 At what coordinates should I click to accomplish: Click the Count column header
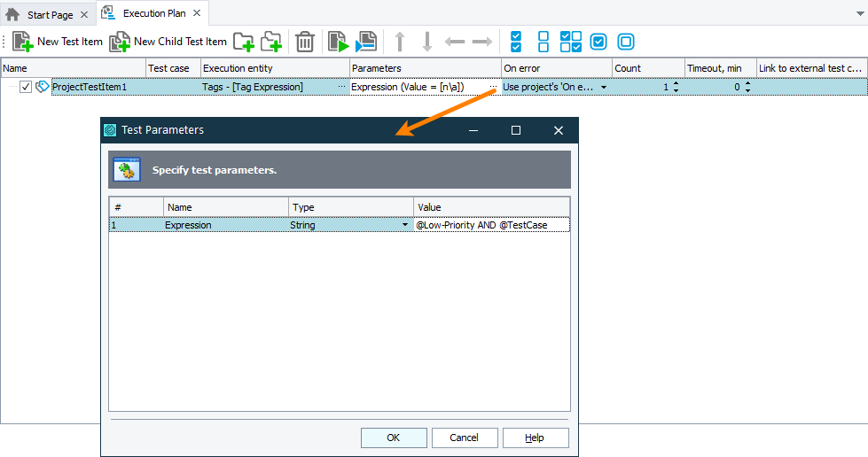[x=648, y=68]
